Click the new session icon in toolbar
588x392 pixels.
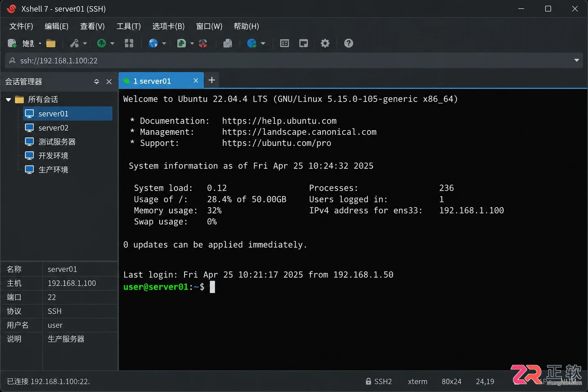[12, 43]
